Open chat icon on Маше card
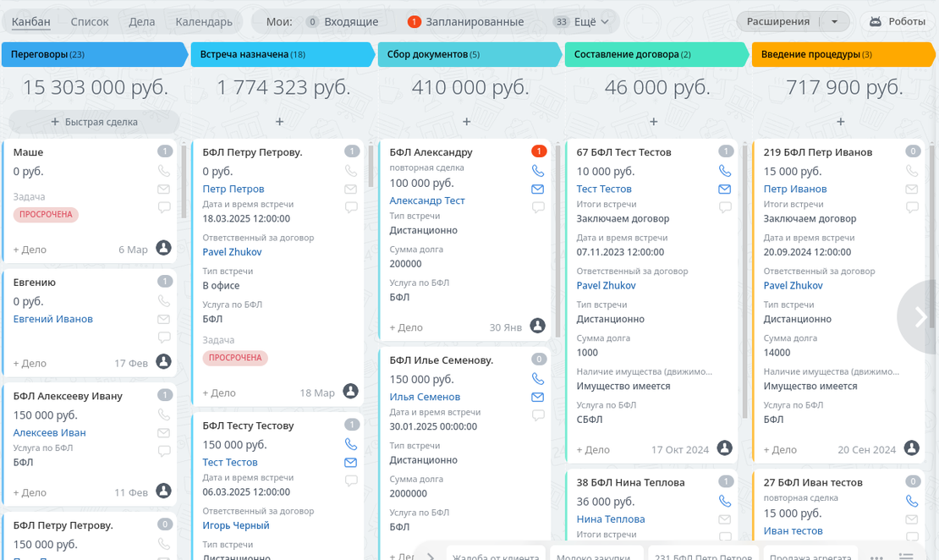Screen dimensions: 939x560 [164, 207]
